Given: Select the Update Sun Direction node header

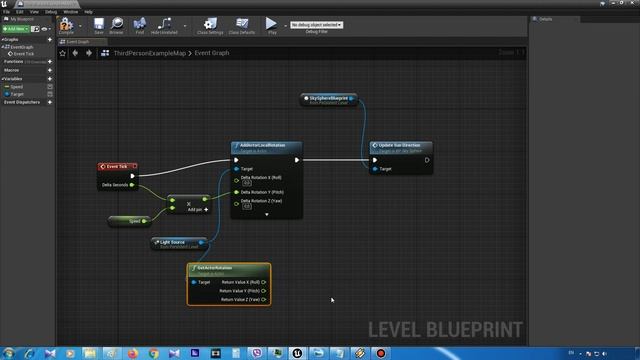Looking at the screenshot, I should [401, 147].
